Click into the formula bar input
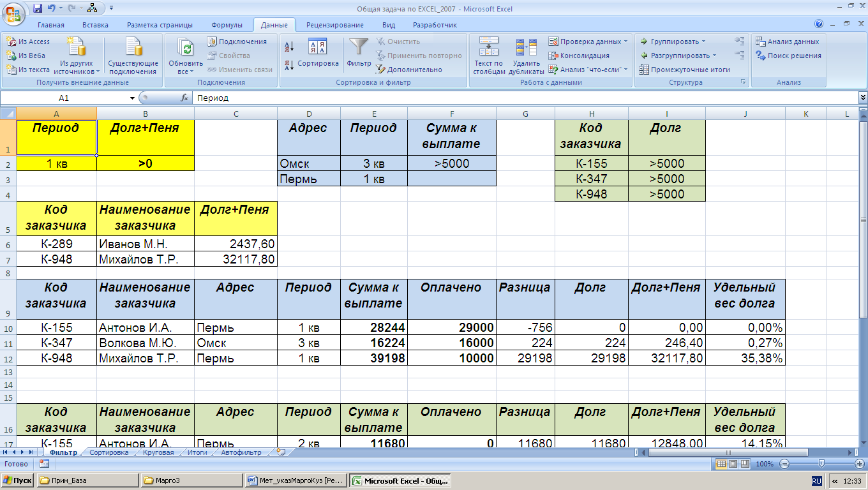The width and height of the screenshot is (868, 490). pos(525,98)
